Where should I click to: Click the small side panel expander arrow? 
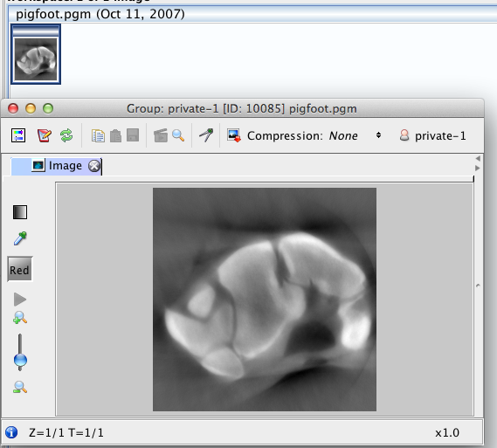(x=478, y=286)
